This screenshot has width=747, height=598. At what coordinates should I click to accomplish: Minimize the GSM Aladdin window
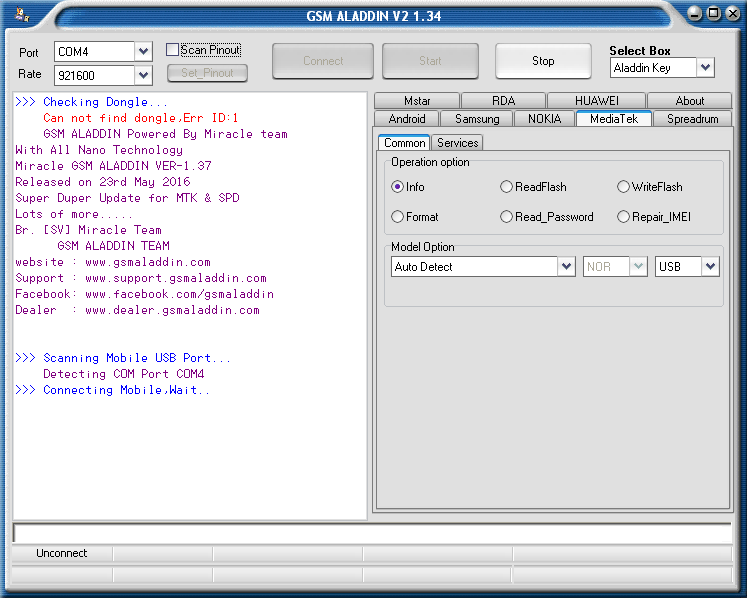[x=695, y=14]
